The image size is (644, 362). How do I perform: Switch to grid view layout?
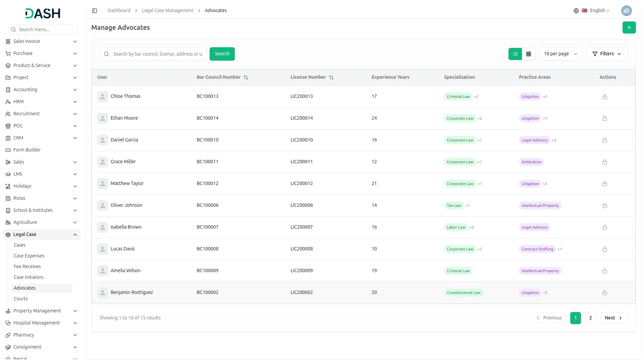pos(529,54)
